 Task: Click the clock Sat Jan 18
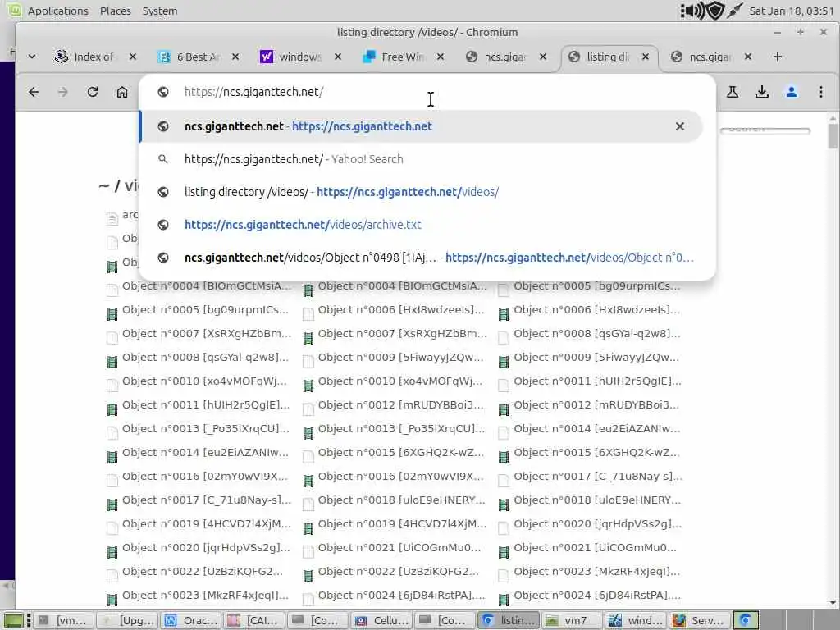(792, 11)
